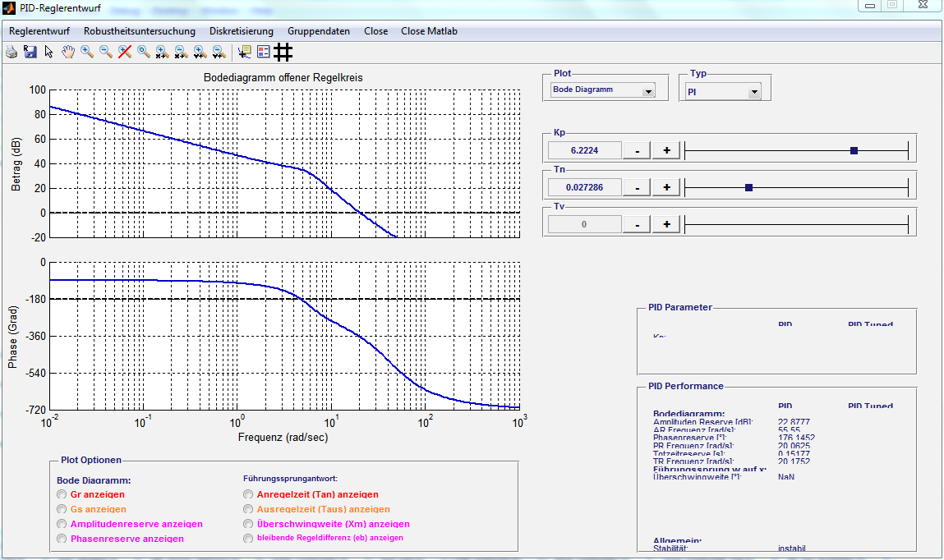
Task: Open the data cursor tool
Action: (x=244, y=53)
